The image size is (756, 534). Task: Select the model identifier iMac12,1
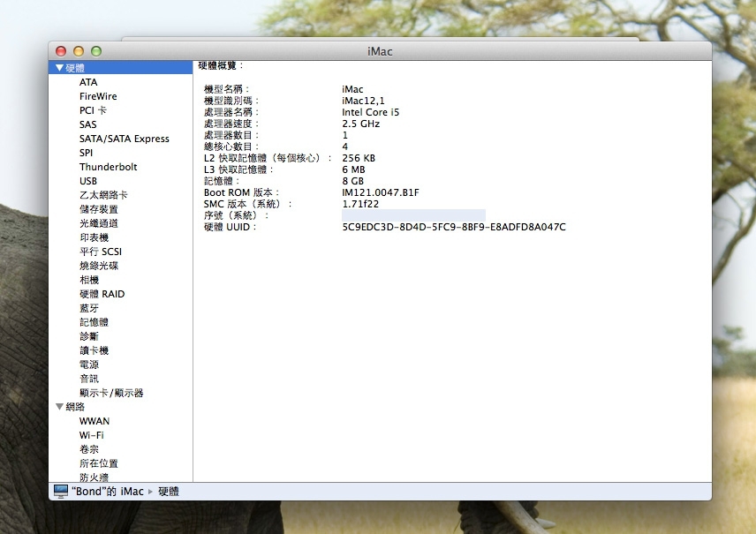(363, 101)
